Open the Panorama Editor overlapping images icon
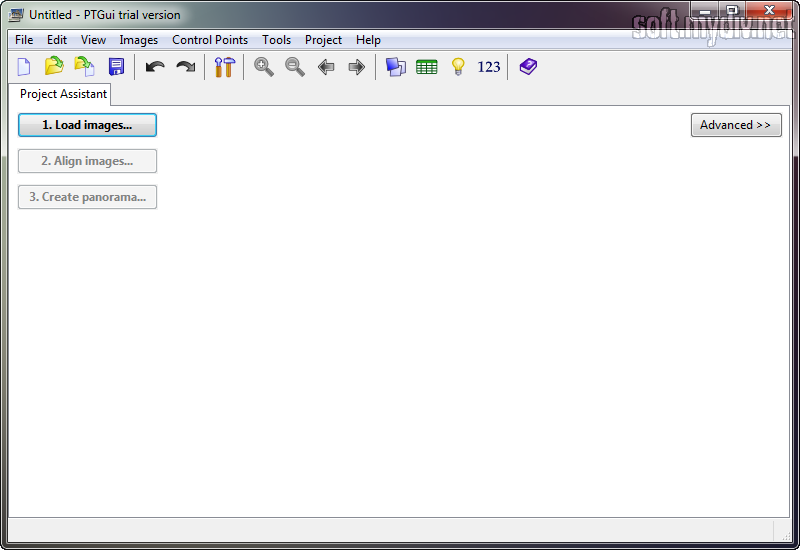The height and width of the screenshot is (550, 800). pyautogui.click(x=395, y=67)
